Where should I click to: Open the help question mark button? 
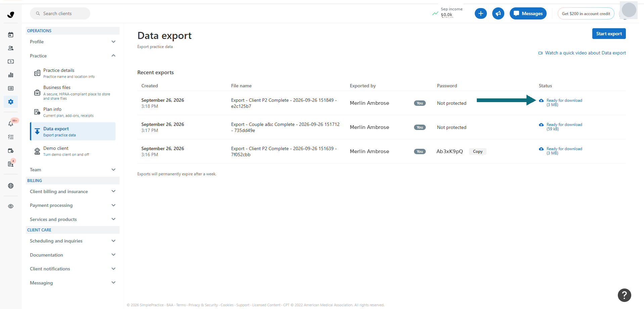pos(625,295)
